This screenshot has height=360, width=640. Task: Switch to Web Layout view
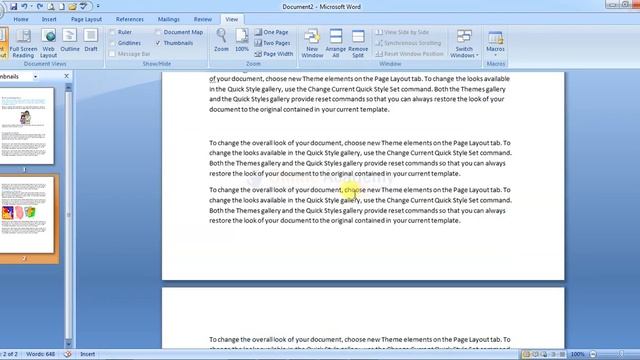[48, 43]
